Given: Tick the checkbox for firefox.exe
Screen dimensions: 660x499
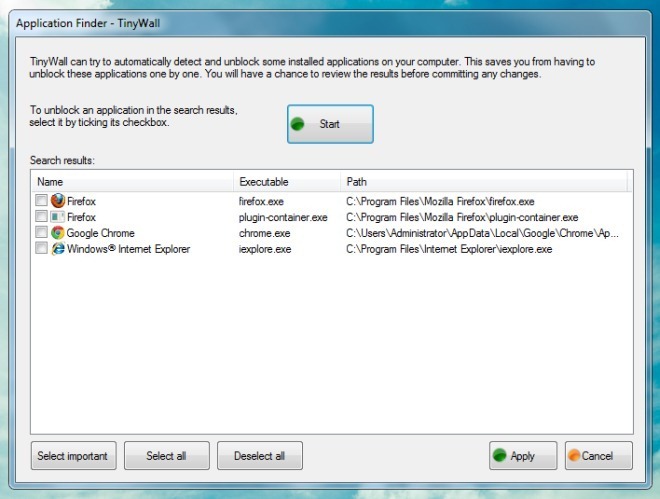Looking at the screenshot, I should [x=41, y=200].
